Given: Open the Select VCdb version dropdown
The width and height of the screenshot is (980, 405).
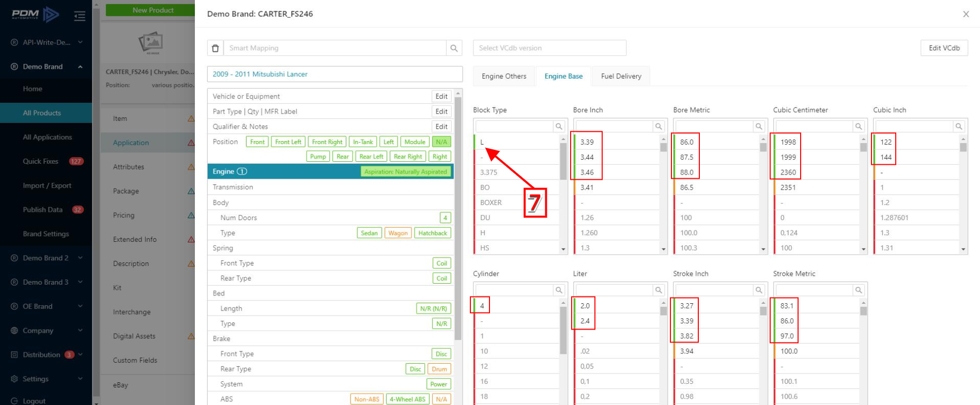Looking at the screenshot, I should pos(549,48).
